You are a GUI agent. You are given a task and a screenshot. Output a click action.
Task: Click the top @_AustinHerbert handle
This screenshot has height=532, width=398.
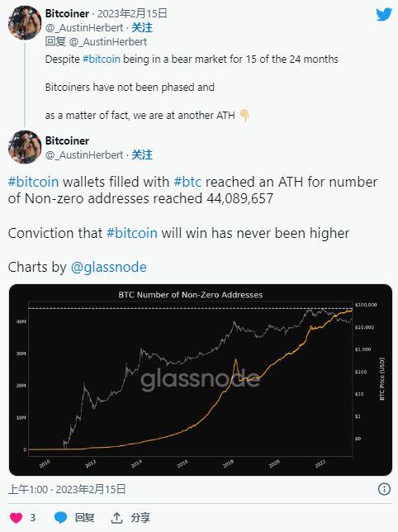(84, 27)
